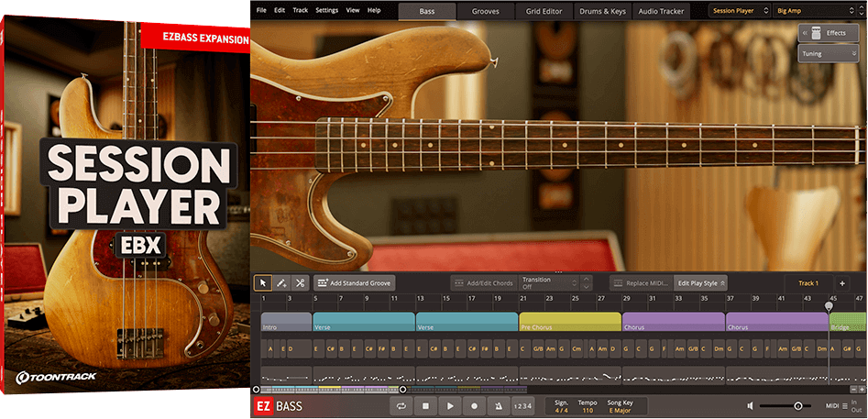
Task: Click the speaker volume icon
Action: pos(751,405)
